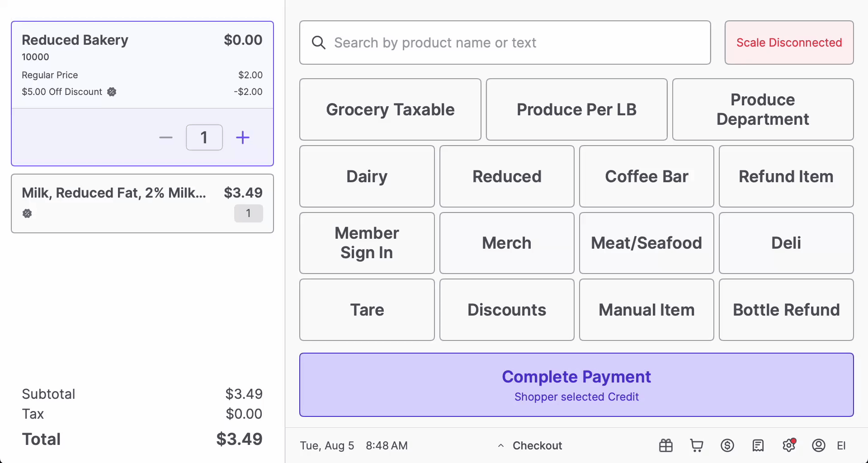This screenshot has height=463, width=868.
Task: Open settings gear with red notification
Action: click(x=788, y=445)
